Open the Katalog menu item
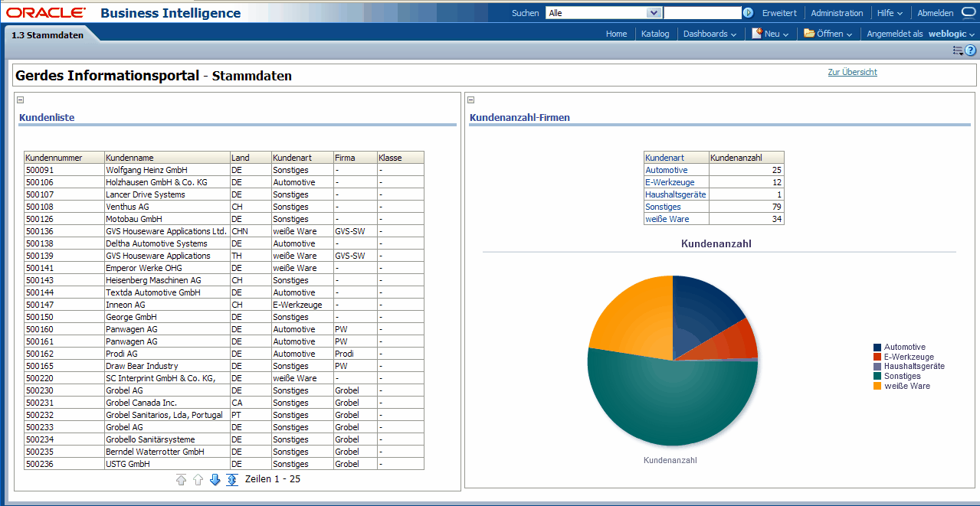 pyautogui.click(x=655, y=34)
